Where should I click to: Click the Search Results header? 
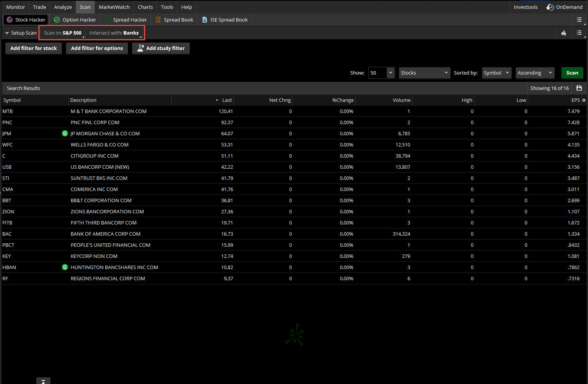click(x=23, y=88)
